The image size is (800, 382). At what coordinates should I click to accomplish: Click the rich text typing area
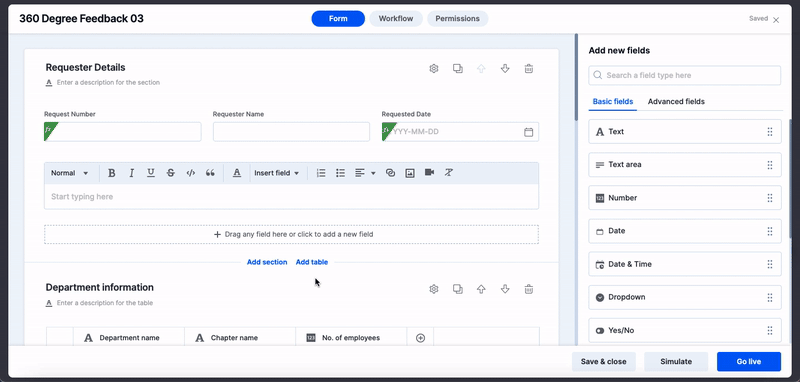(x=291, y=196)
